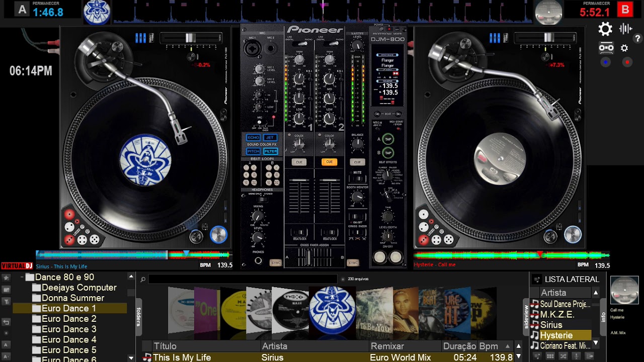
Task: Click the favorites star icon in browser sidebar
Action: pyautogui.click(x=6, y=278)
